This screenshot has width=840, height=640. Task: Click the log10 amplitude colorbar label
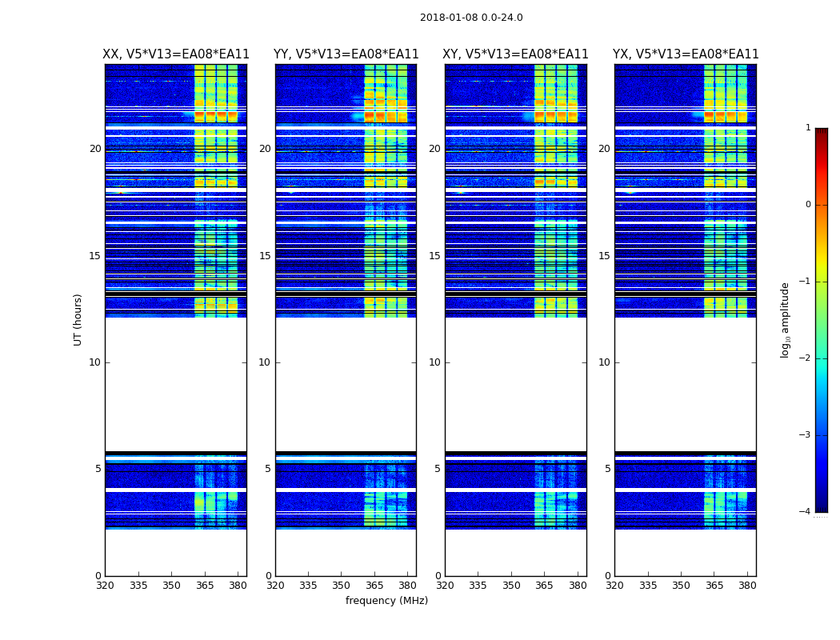(785, 320)
